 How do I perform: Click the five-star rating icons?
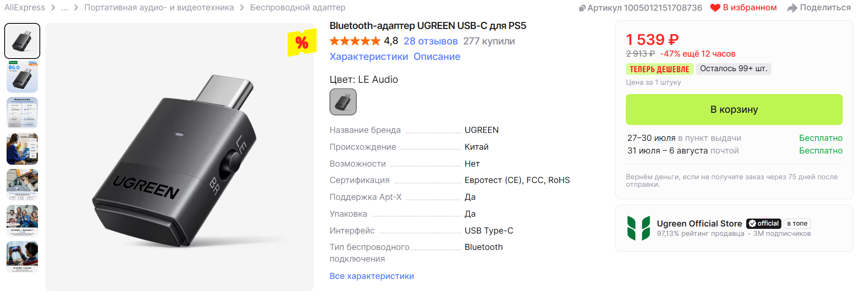tap(355, 41)
